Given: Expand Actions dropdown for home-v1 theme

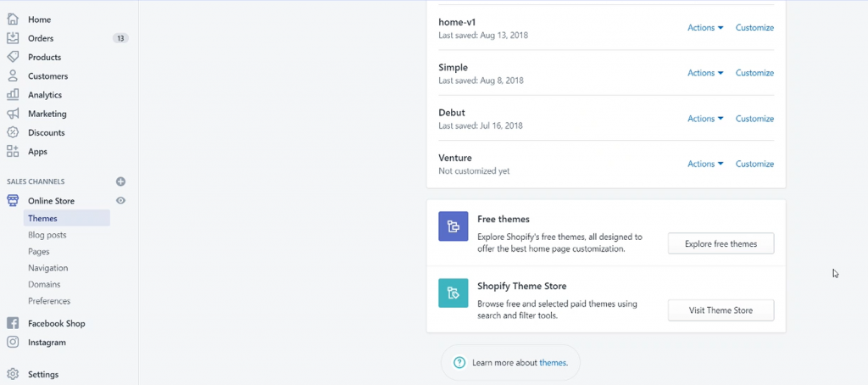Looking at the screenshot, I should 705,28.
